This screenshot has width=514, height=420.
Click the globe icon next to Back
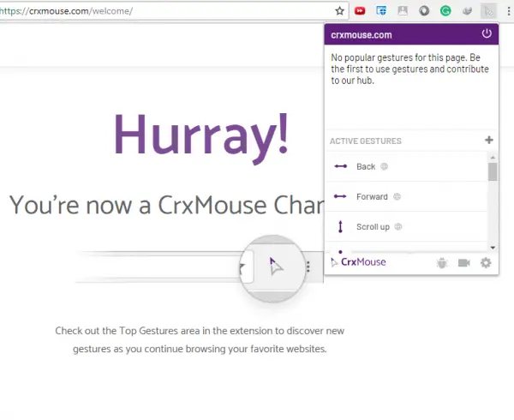coord(384,166)
